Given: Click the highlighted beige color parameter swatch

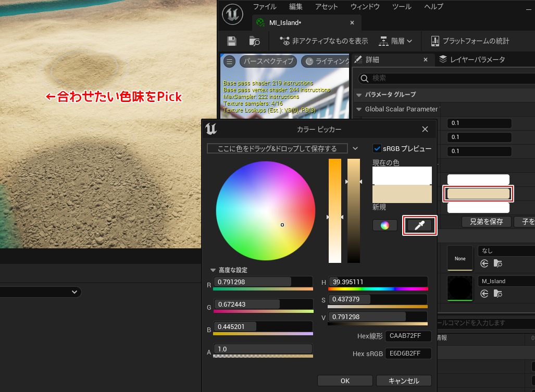Looking at the screenshot, I should click(x=478, y=194).
